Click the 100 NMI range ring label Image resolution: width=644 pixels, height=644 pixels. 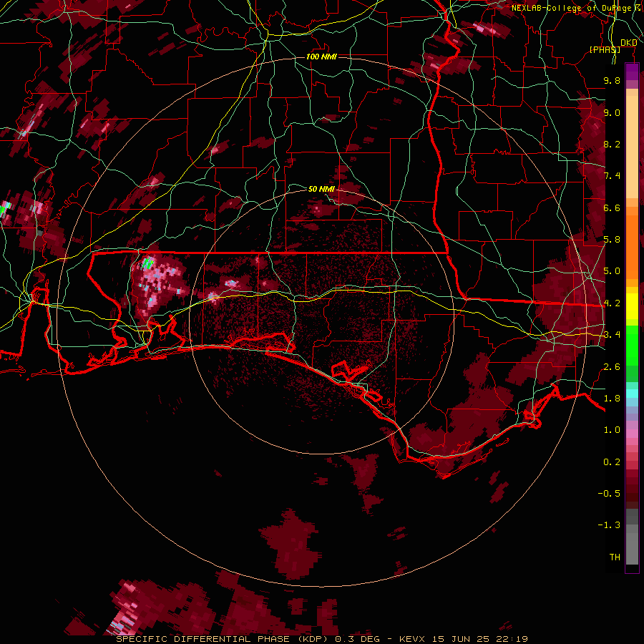point(321,57)
